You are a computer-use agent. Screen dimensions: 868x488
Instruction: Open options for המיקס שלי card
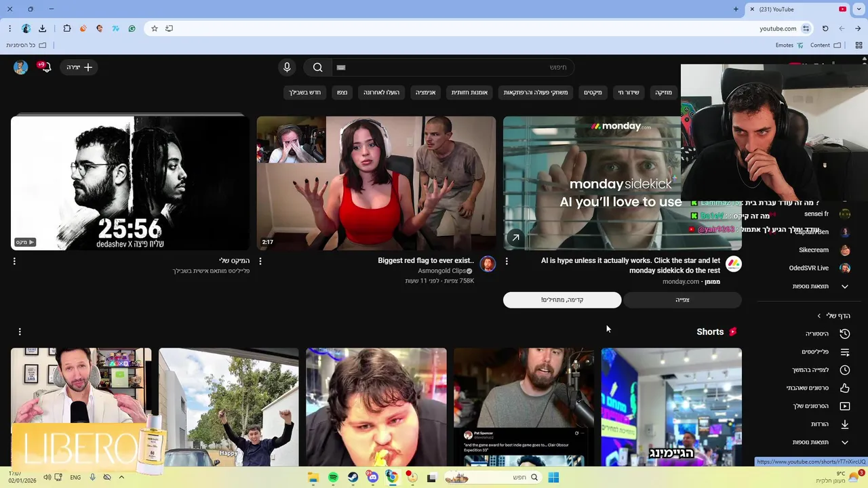[14, 261]
